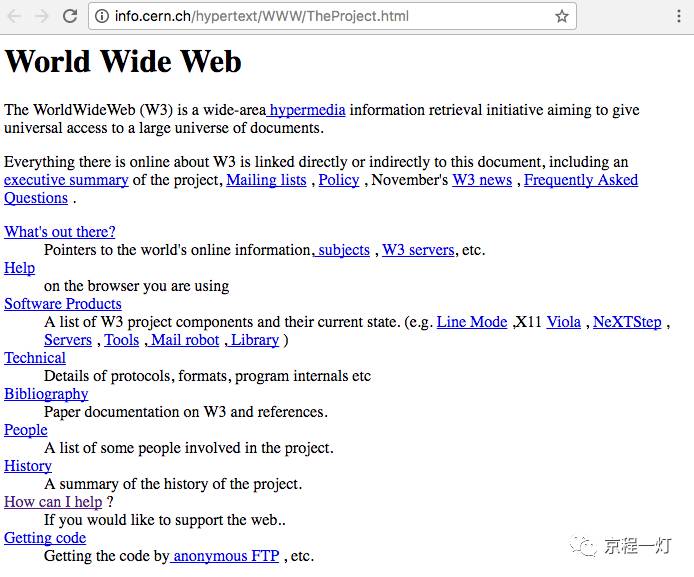Open the Chrome three-dot menu

[x=679, y=16]
